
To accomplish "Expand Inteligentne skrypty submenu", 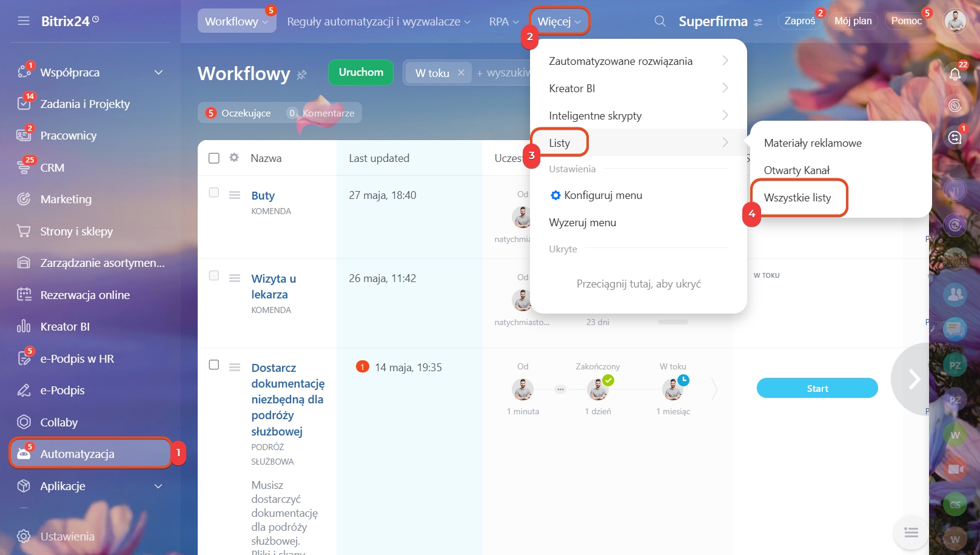I will [638, 115].
